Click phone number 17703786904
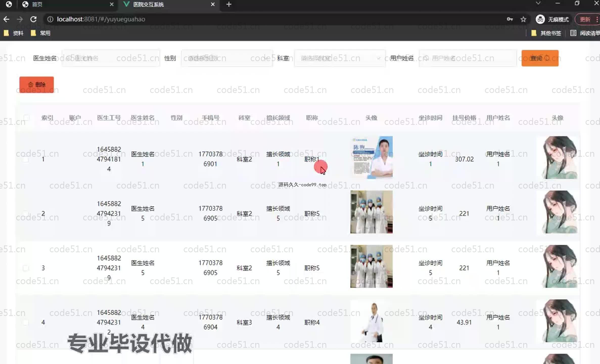Viewport: 600px width, 364px height. 210,322
